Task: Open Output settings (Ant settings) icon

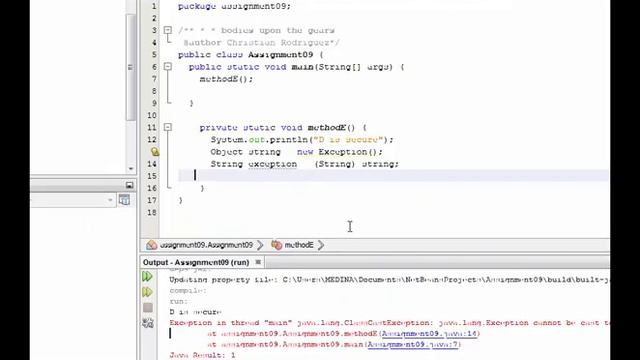Action: (x=148, y=323)
